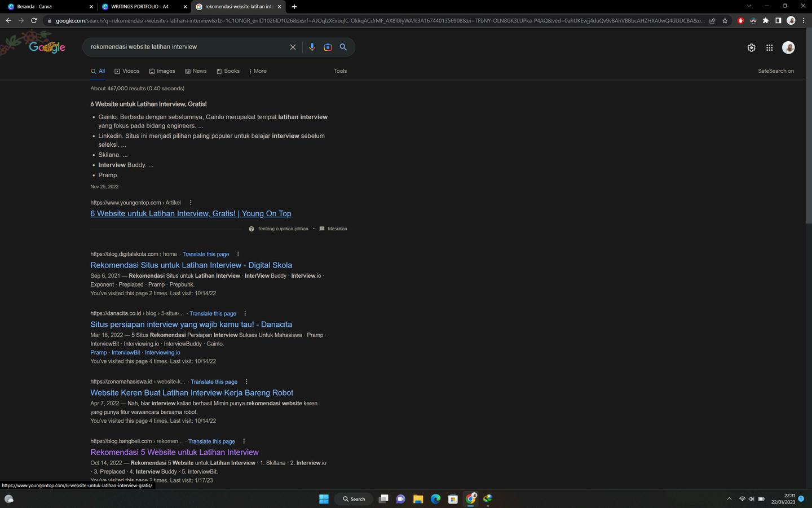This screenshot has width=812, height=508.
Task: Reload the page with the refresh icon
Action: (34, 20)
